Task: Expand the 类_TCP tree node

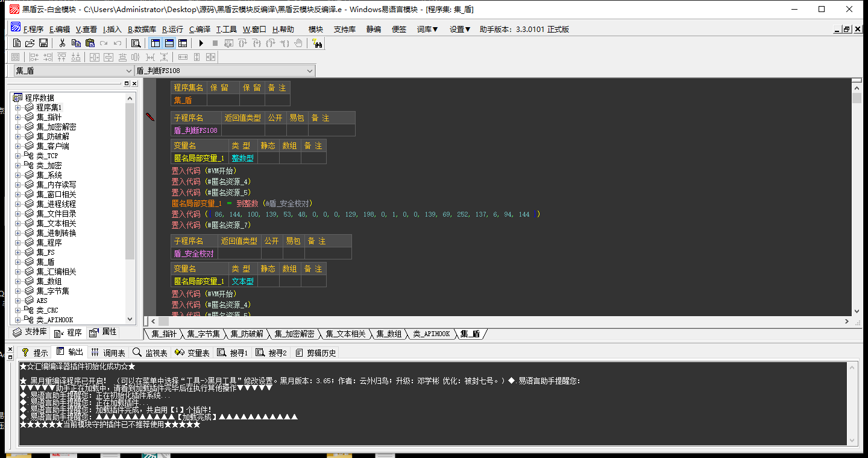Action: (17, 156)
